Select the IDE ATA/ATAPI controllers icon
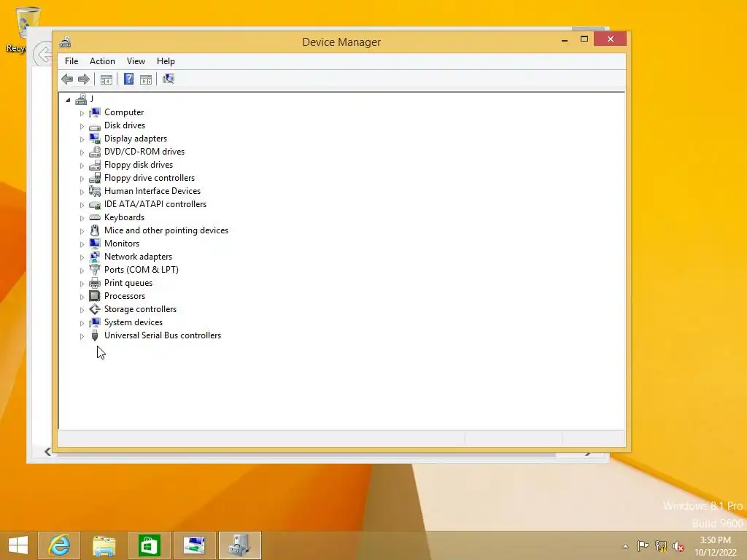The height and width of the screenshot is (560, 747). [95, 204]
